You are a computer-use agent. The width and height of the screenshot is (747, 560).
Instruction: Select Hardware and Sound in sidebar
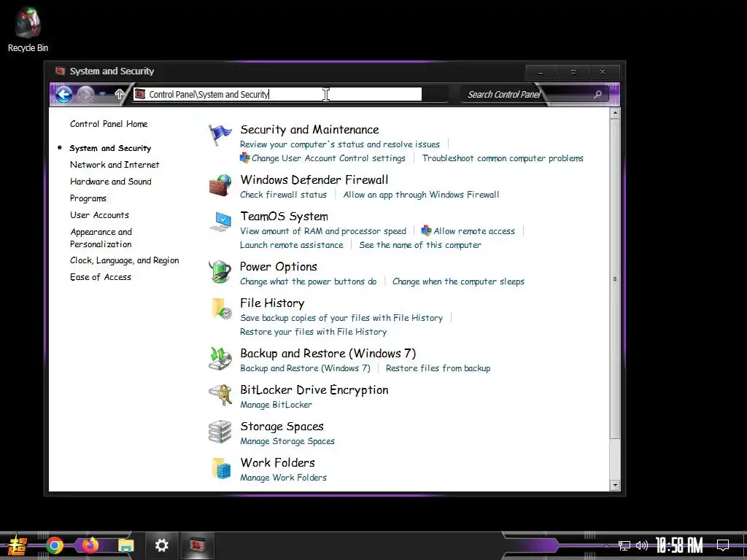pyautogui.click(x=111, y=182)
